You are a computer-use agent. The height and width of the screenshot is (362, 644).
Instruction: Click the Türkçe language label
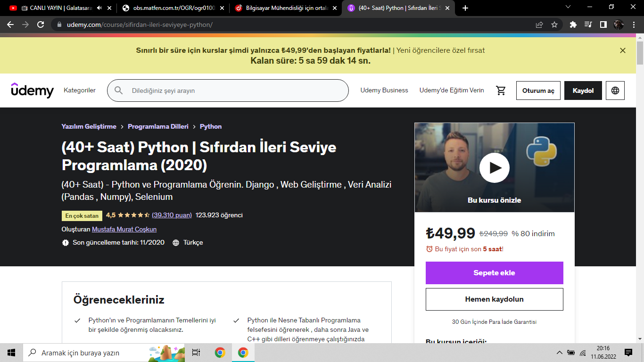click(193, 242)
